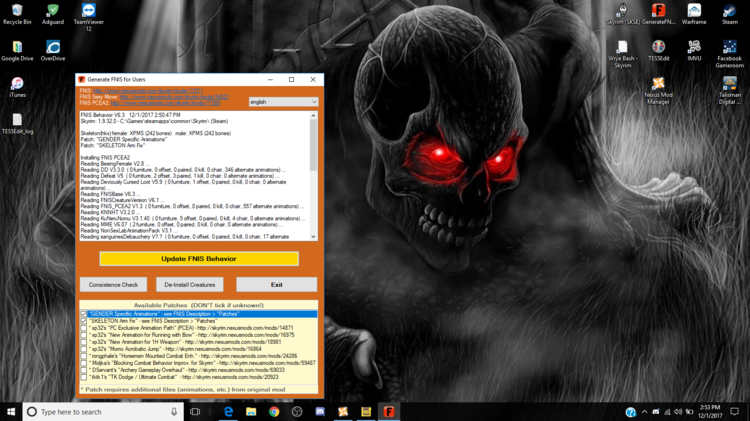Select the Skyrim (SKSE) desktop shortcut
The image size is (750, 421).
click(623, 14)
